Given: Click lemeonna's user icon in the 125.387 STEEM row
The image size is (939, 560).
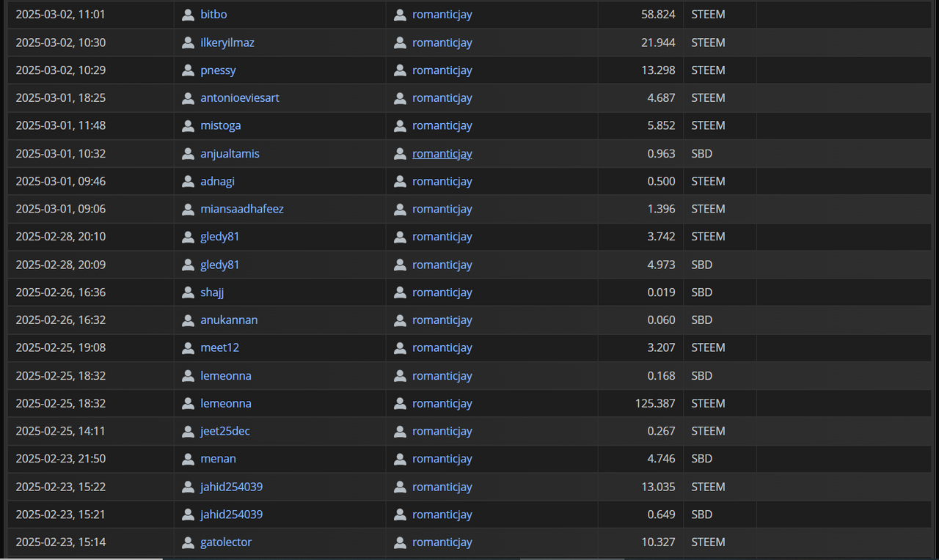Looking at the screenshot, I should point(188,403).
